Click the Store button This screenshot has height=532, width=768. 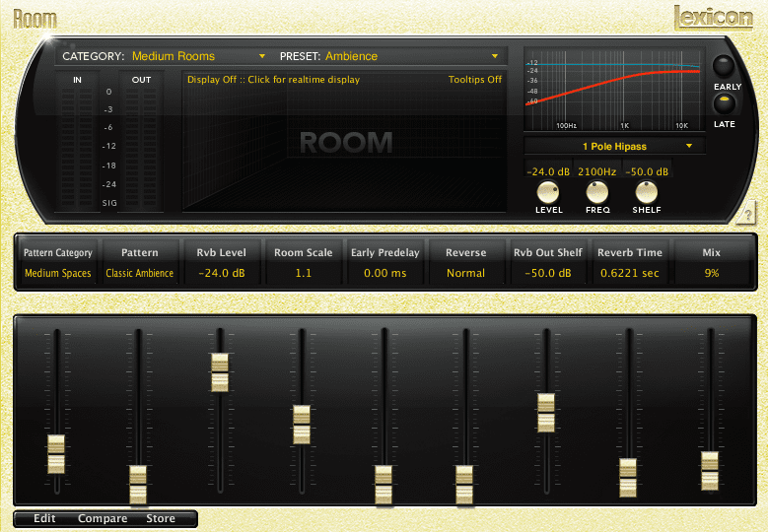pyautogui.click(x=161, y=518)
